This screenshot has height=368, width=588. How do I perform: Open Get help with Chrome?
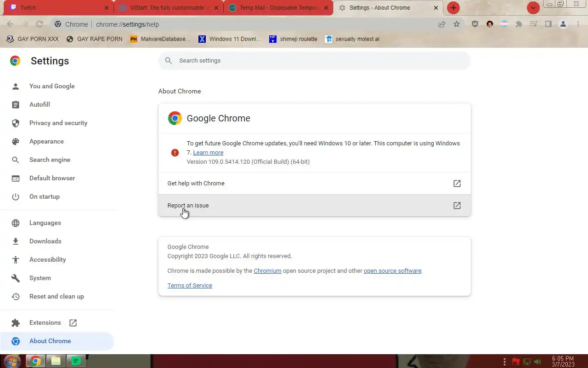[315, 183]
